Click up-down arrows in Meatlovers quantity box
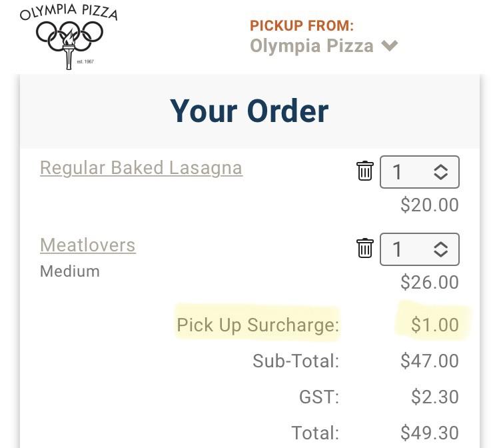 440,249
